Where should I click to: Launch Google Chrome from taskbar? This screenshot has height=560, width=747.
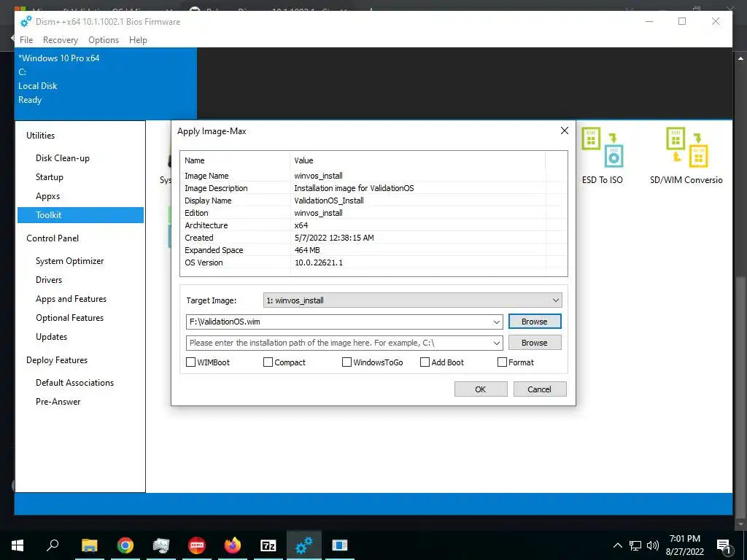pyautogui.click(x=125, y=545)
